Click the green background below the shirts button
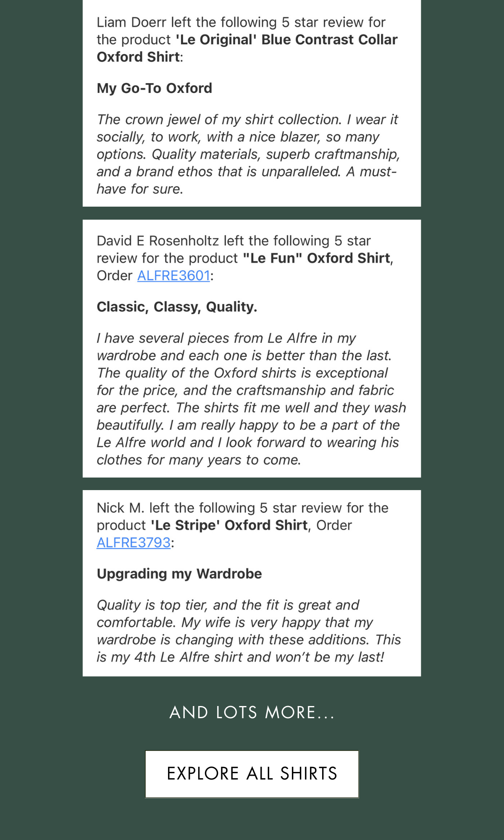The height and width of the screenshot is (840, 504). tap(252, 819)
